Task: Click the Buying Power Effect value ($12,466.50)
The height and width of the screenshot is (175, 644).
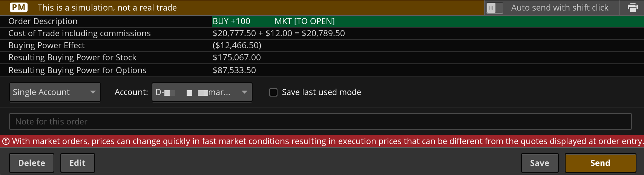Action: pos(237,46)
